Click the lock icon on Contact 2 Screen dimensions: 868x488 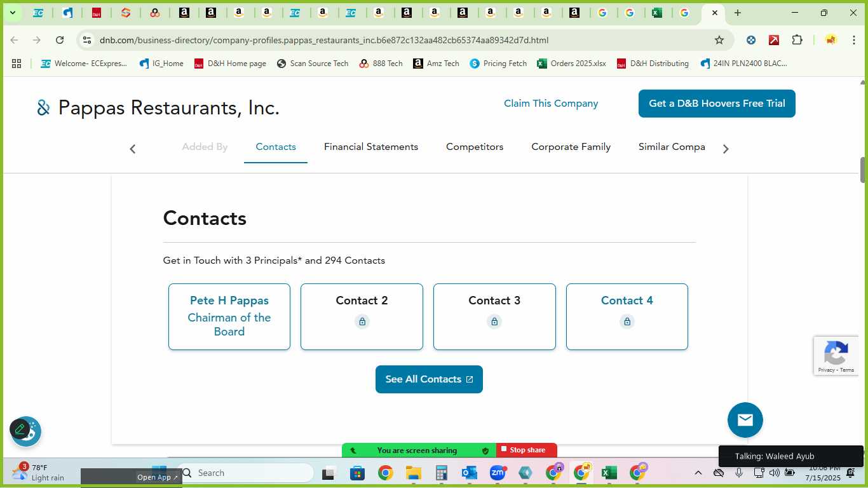click(x=362, y=322)
